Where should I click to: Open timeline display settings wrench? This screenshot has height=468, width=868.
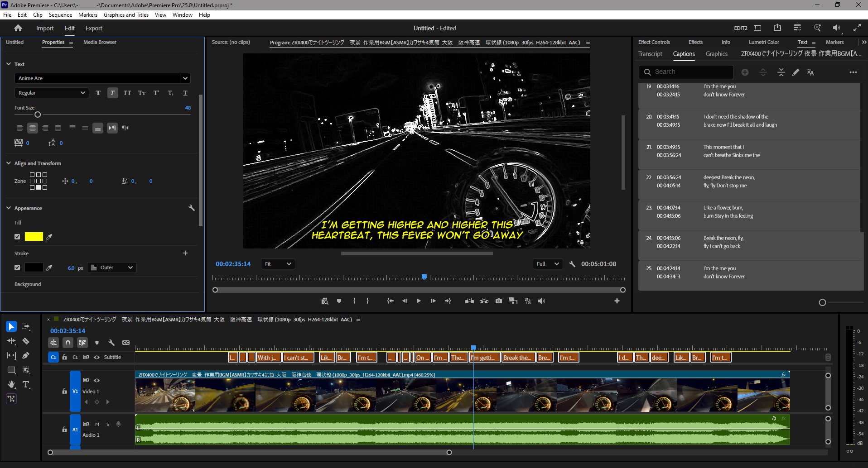click(x=111, y=343)
